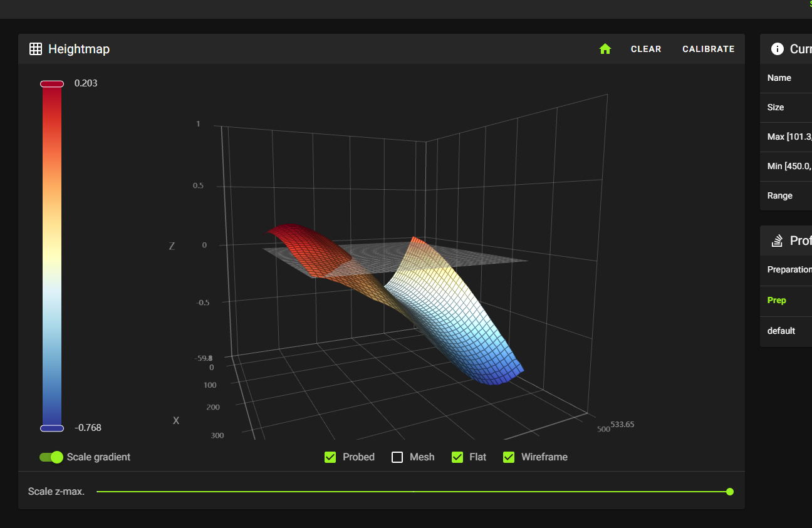The height and width of the screenshot is (528, 812).
Task: Uncheck the Flat checkbox
Action: (457, 457)
